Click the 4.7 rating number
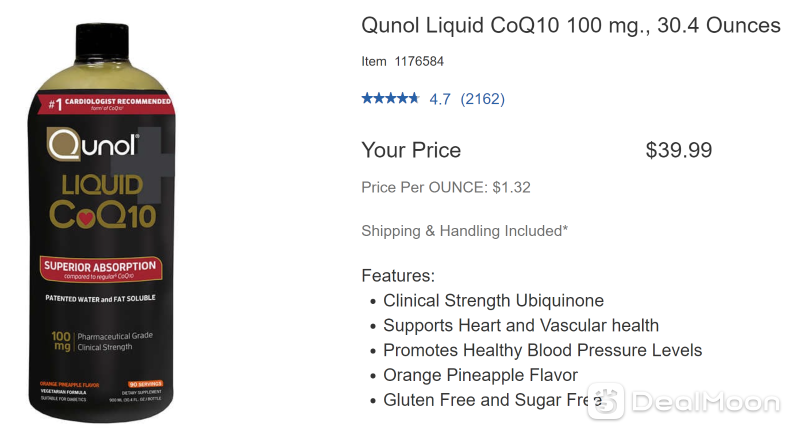Screen dimensions: 800x434 pyautogui.click(x=440, y=99)
